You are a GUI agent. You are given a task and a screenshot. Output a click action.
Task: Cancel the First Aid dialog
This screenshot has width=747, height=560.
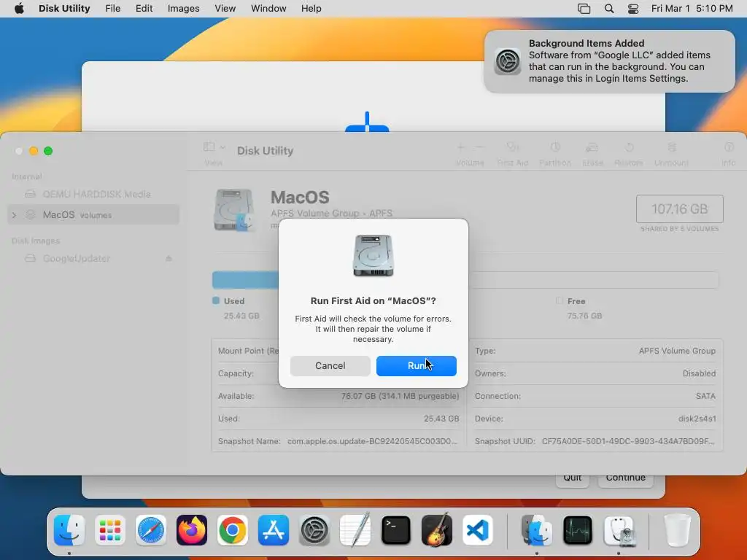330,366
